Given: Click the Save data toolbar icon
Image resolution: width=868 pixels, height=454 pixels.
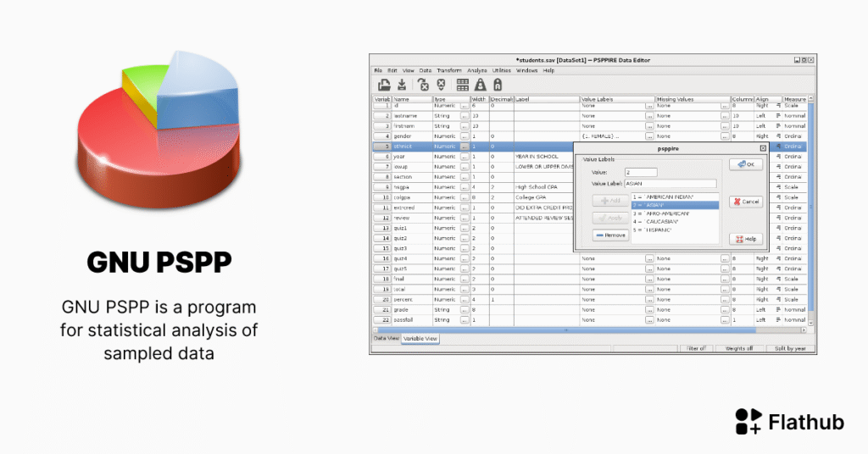Looking at the screenshot, I should pos(401,84).
